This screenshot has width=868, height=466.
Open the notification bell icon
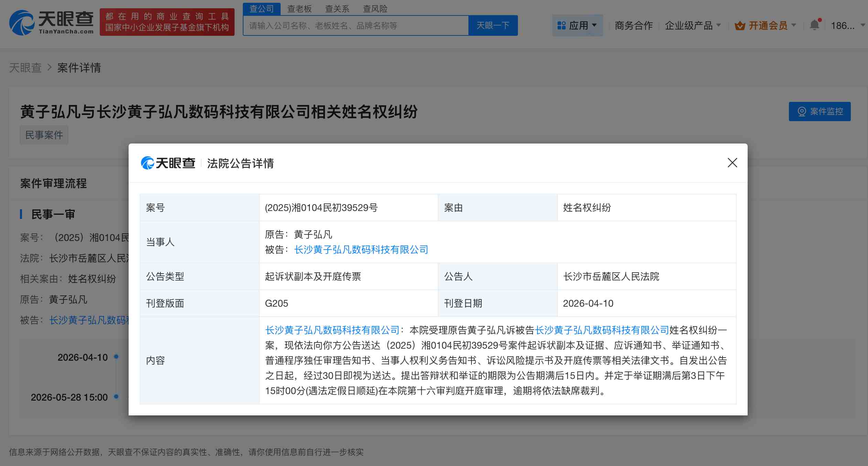pyautogui.click(x=814, y=25)
